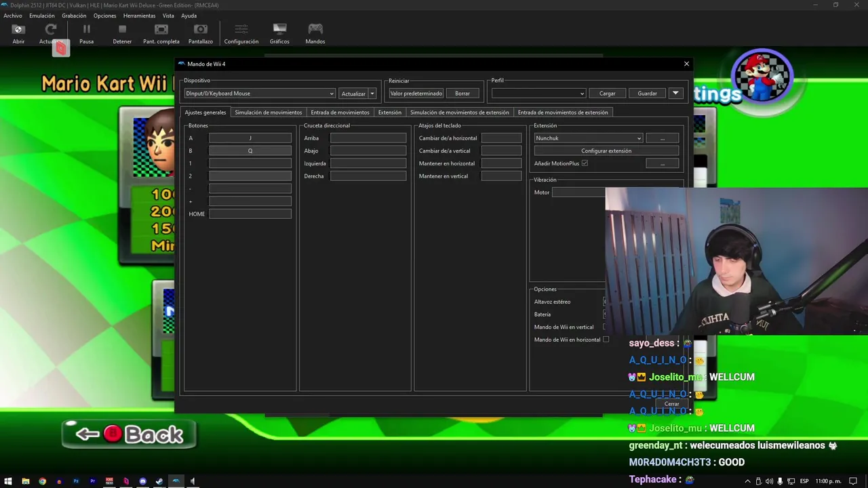
Task: Click the Actualizar device button
Action: (353, 94)
